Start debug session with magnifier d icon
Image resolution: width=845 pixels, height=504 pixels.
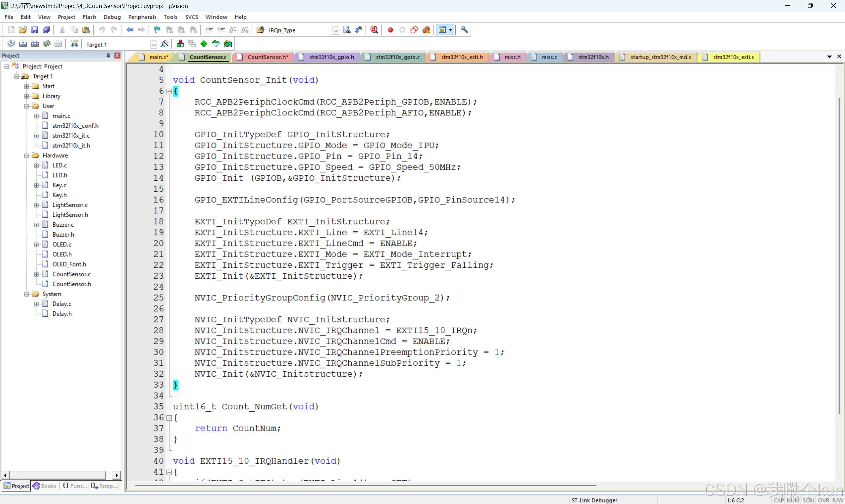(x=374, y=30)
